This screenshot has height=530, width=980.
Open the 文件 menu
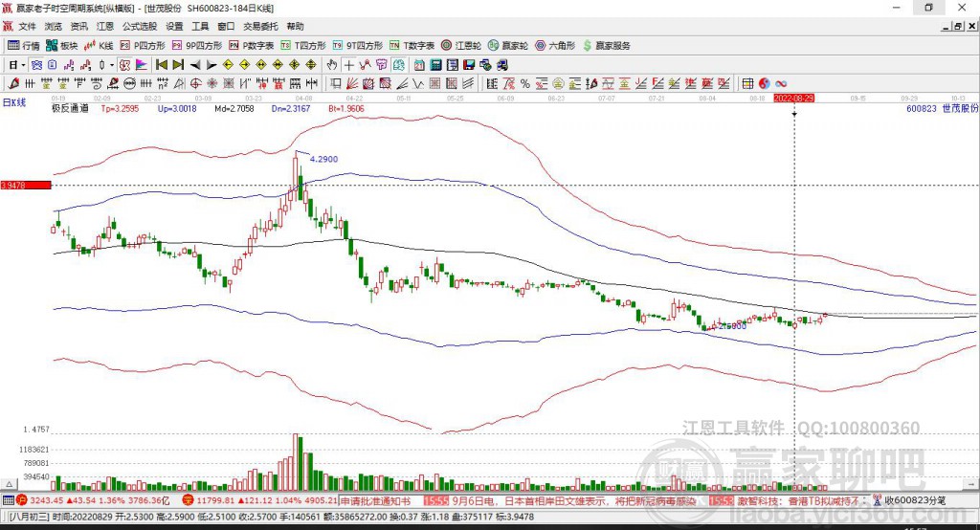(x=28, y=26)
